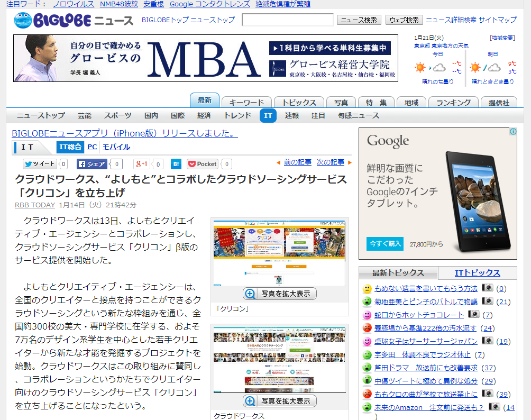Open the PC subcategory link
Image resolution: width=531 pixels, height=420 pixels.
pyautogui.click(x=92, y=147)
